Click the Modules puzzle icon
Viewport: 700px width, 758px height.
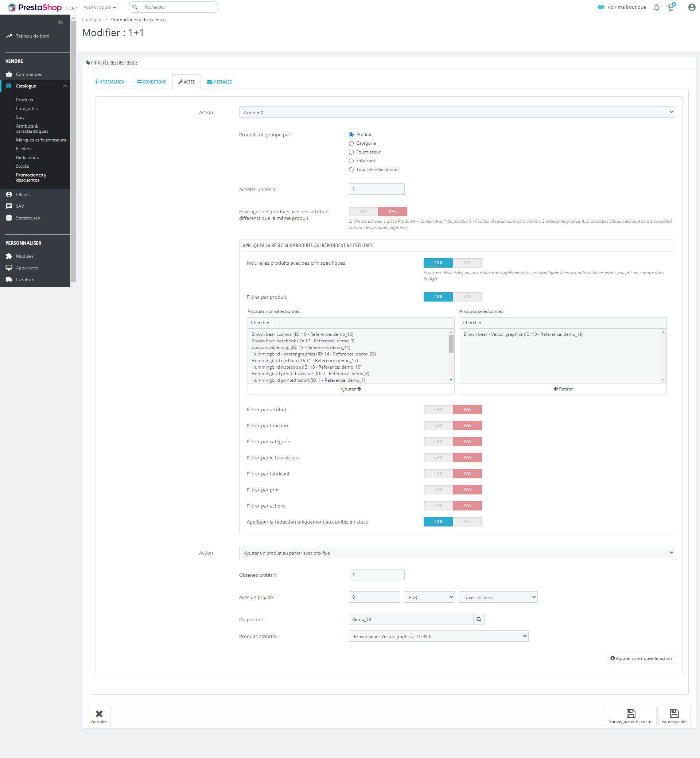point(9,256)
